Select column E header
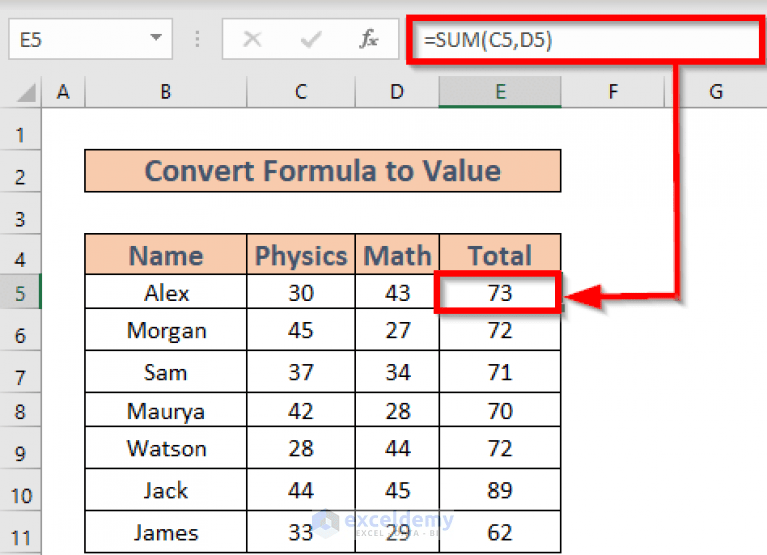The height and width of the screenshot is (555, 767). click(500, 91)
